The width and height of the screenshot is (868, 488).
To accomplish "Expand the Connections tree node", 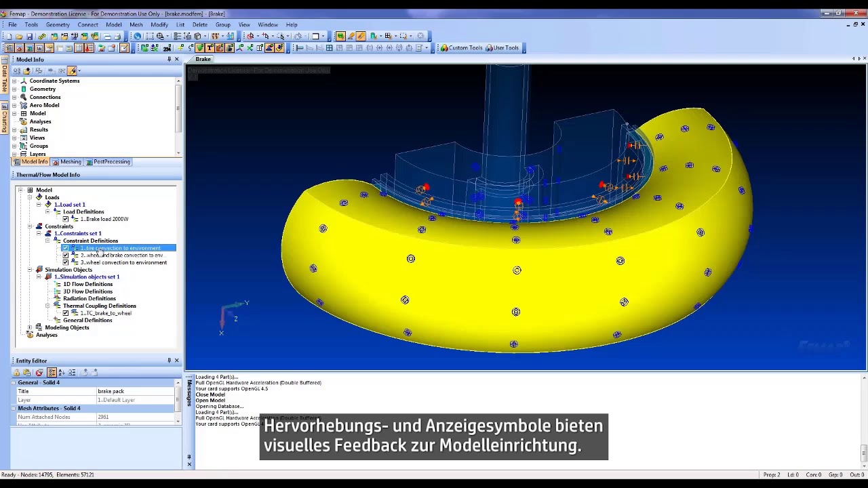I will point(14,97).
